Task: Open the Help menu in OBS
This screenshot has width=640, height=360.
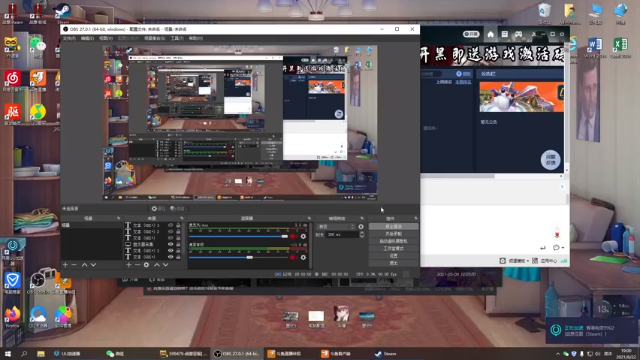Action: tap(196, 38)
